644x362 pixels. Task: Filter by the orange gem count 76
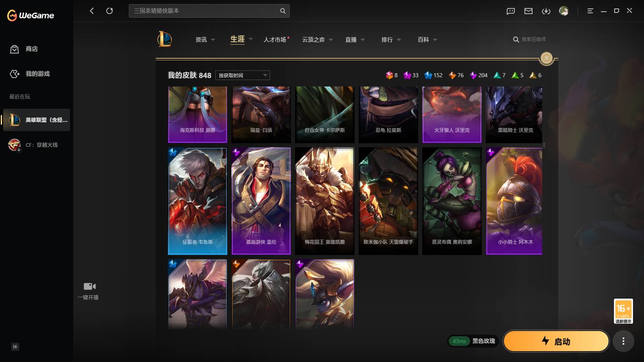(456, 75)
